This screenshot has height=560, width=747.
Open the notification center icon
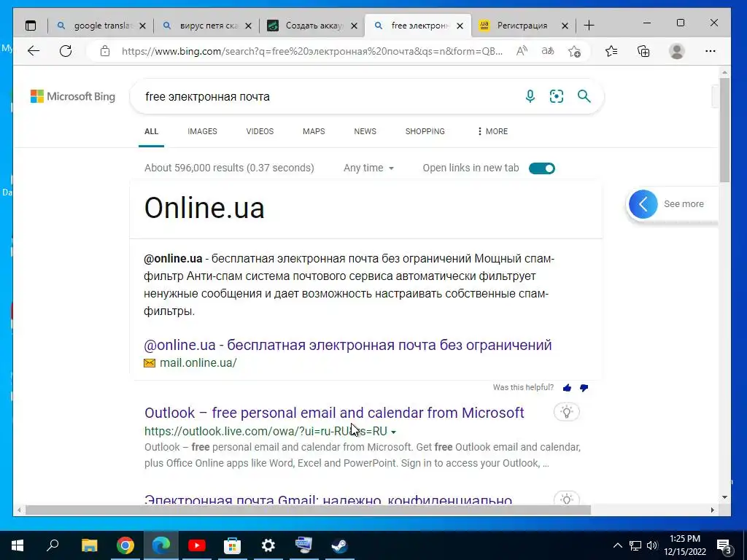coord(724,547)
